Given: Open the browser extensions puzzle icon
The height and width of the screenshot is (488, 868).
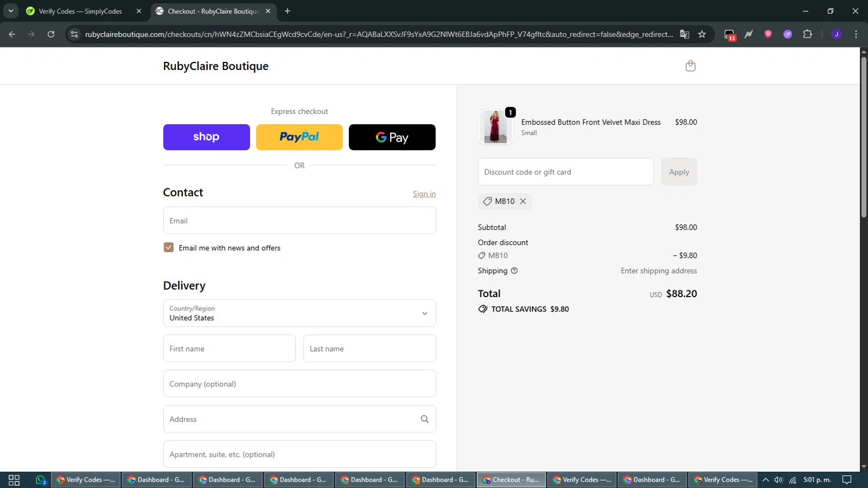Looking at the screenshot, I should pyautogui.click(x=807, y=34).
